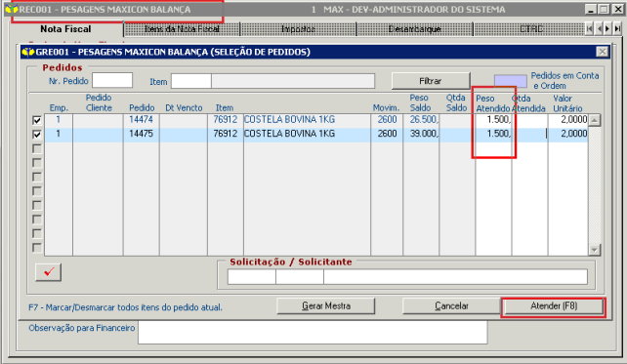Uncheck the checkbox for pedido 14475
Image resolution: width=627 pixels, height=364 pixels.
(x=37, y=135)
